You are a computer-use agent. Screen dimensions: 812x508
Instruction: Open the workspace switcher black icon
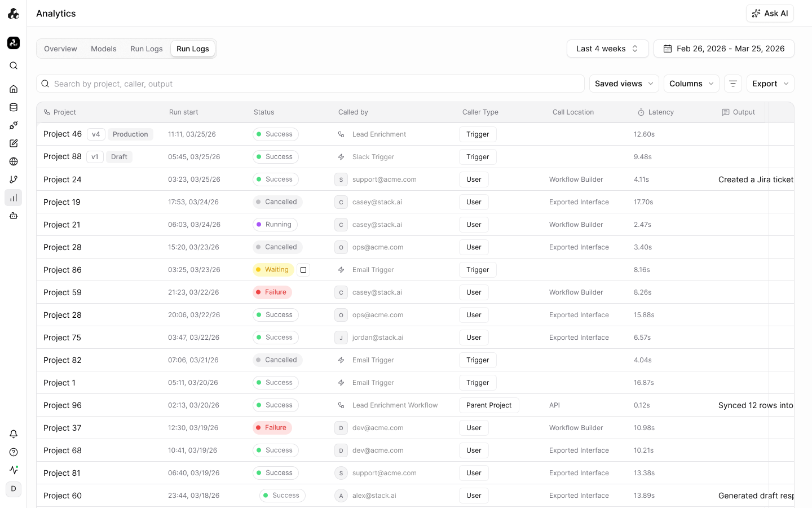14,43
